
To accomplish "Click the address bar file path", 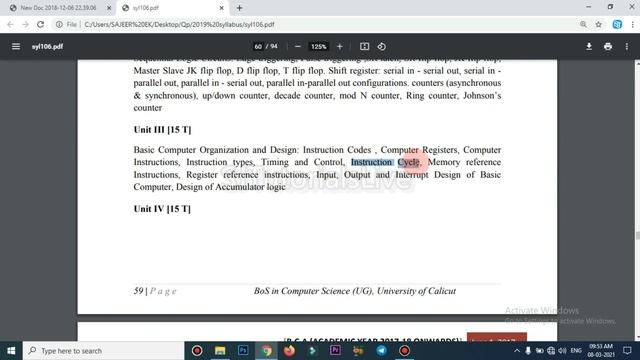I will [x=179, y=24].
